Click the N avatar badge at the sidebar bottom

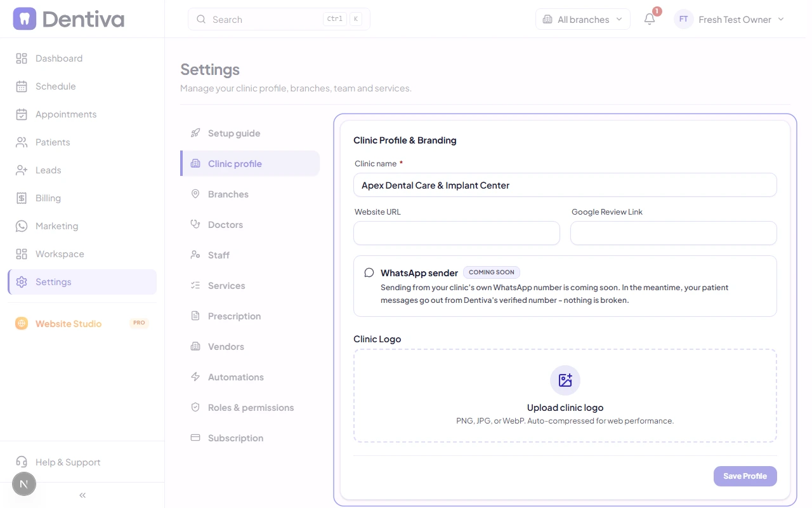pyautogui.click(x=24, y=485)
